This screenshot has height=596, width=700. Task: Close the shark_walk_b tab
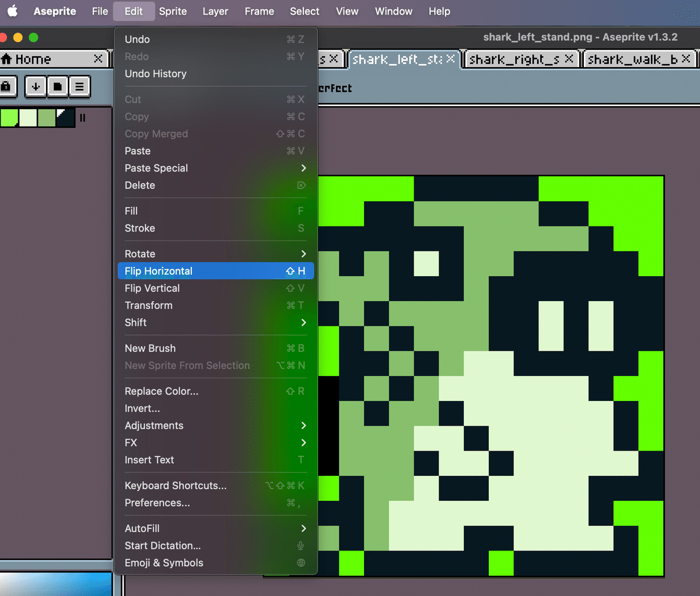[x=686, y=58]
